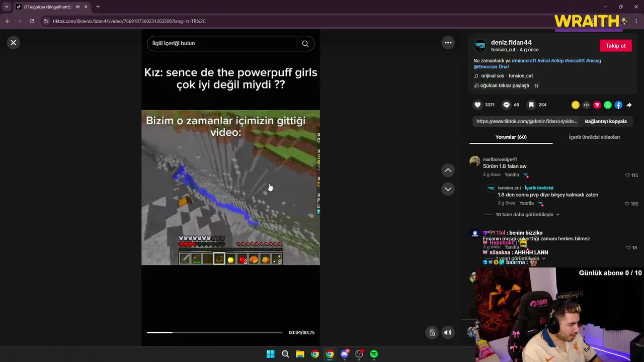This screenshot has width=644, height=362.
Task: Click the search magnifier in related content bar
Action: click(x=305, y=44)
